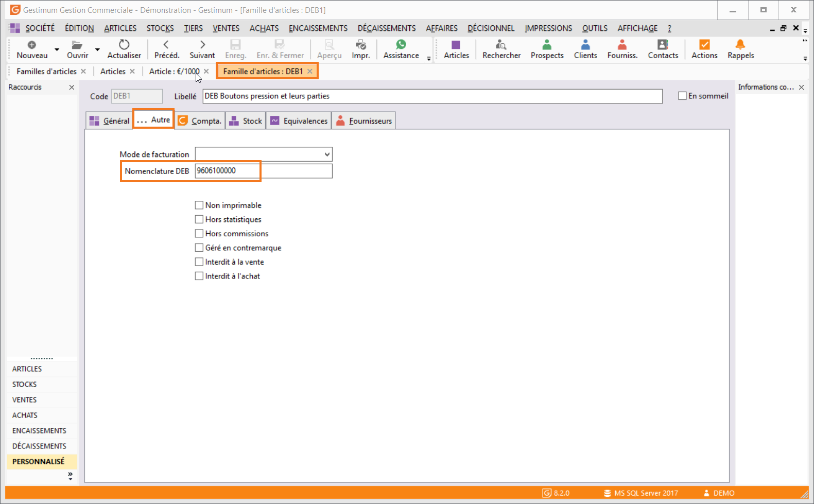Screen dimensions: 814x504
Task: Check Interdit à l'achat option
Action: pos(199,276)
